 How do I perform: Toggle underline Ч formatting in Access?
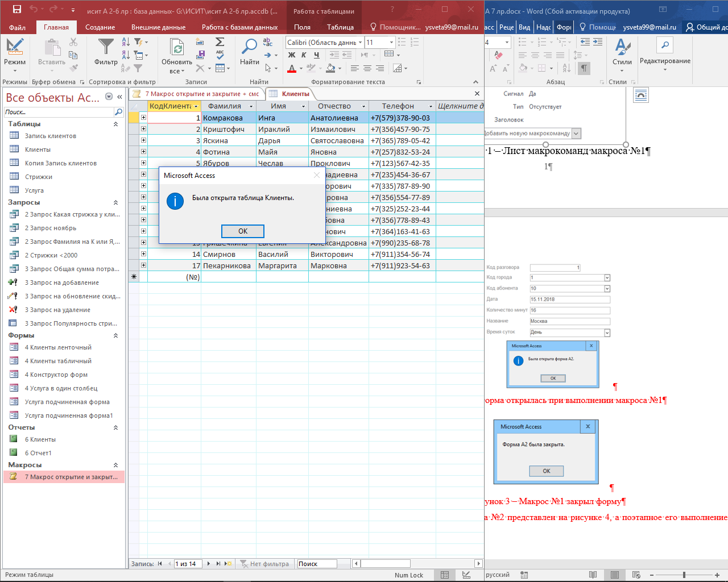[x=316, y=55]
